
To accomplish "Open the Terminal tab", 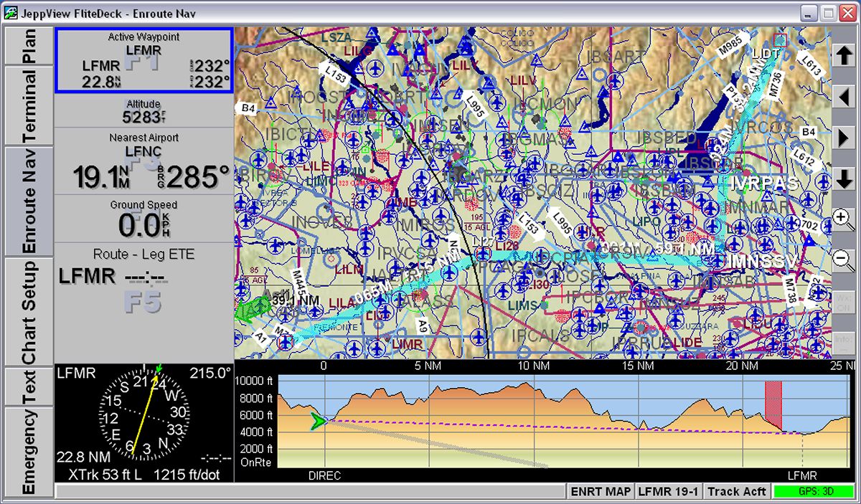I will pos(29,106).
